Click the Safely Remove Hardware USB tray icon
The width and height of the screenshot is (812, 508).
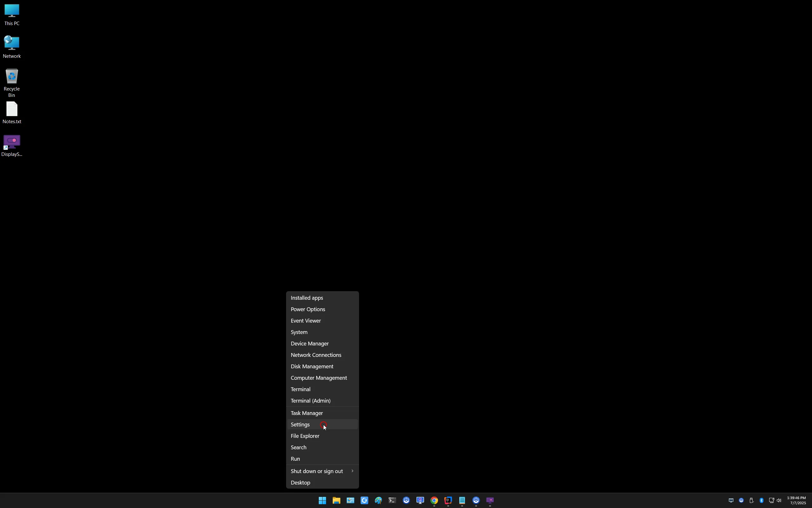click(751, 501)
